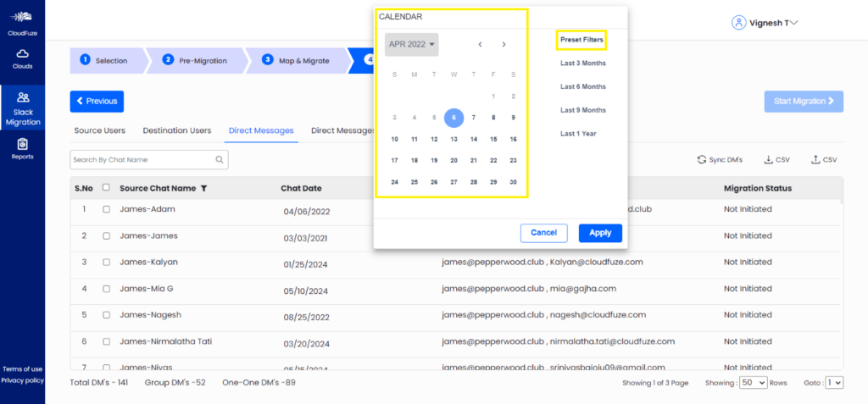Cancel the calendar filter
868x404 pixels.
point(543,233)
